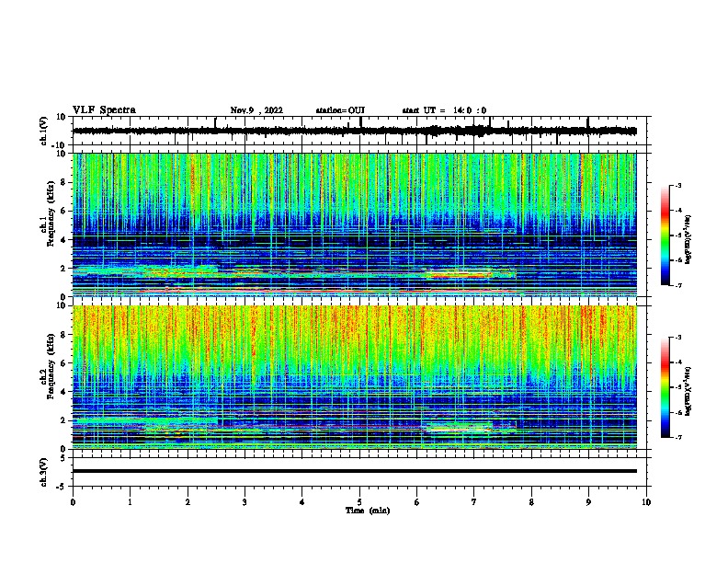Screen dimensions: 728x563
Task: Click the "3" minute tick on time axis
Action: pos(245,502)
